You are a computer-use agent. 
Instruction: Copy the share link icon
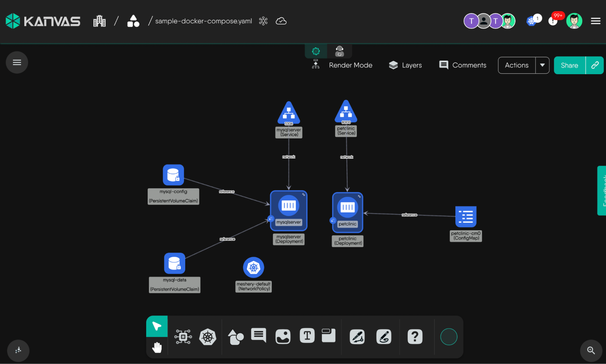click(595, 65)
